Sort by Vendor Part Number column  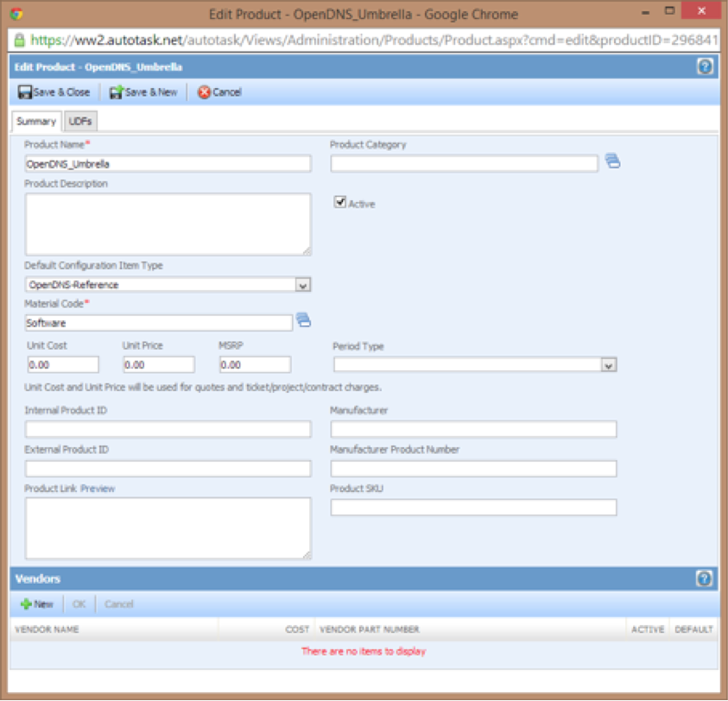click(x=370, y=629)
